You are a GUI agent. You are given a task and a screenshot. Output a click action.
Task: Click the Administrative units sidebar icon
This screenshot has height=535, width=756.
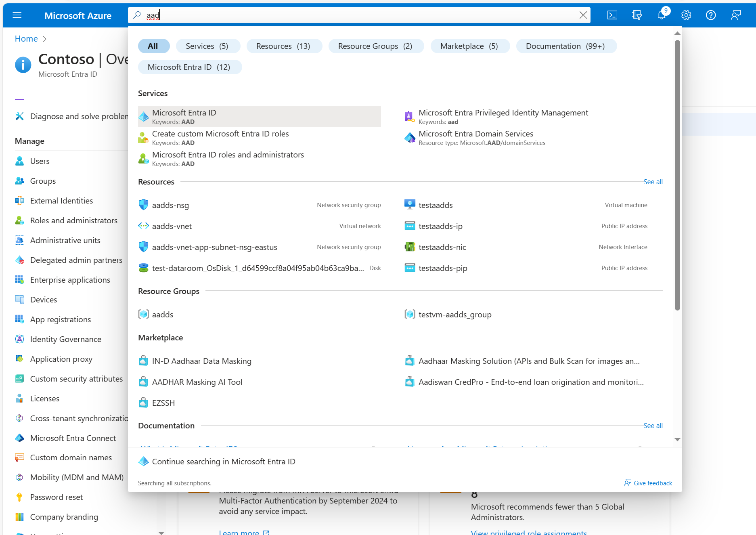pos(19,240)
